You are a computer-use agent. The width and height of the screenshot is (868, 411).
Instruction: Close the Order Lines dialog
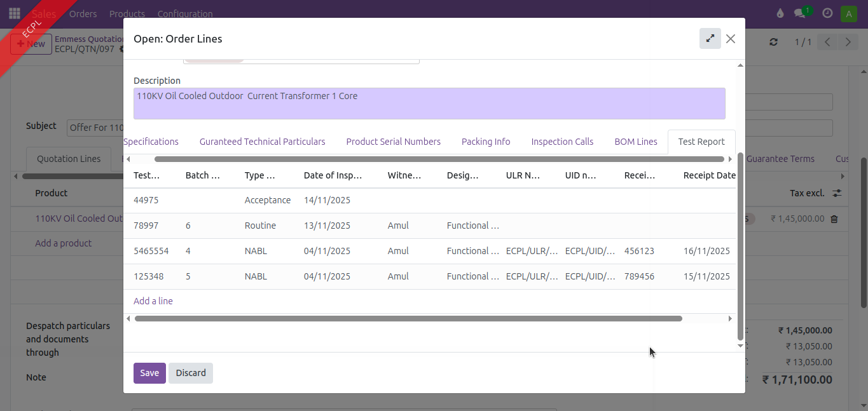(731, 39)
